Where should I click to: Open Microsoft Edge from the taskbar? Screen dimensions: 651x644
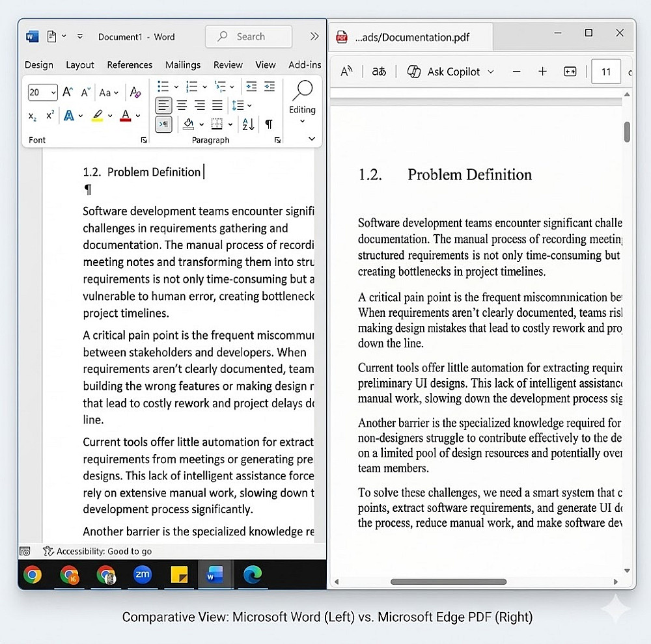click(x=252, y=574)
